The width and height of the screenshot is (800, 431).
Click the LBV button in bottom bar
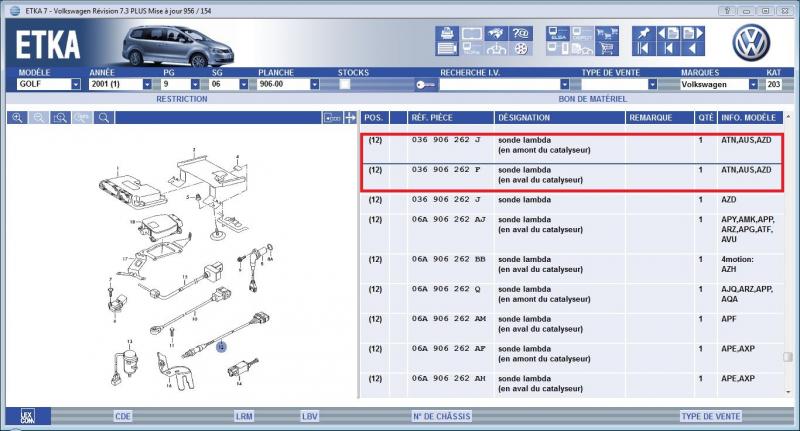(x=310, y=416)
